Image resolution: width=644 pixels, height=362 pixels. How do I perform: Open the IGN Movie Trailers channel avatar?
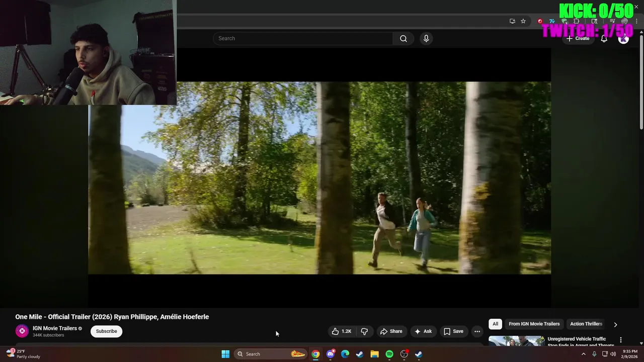22,331
